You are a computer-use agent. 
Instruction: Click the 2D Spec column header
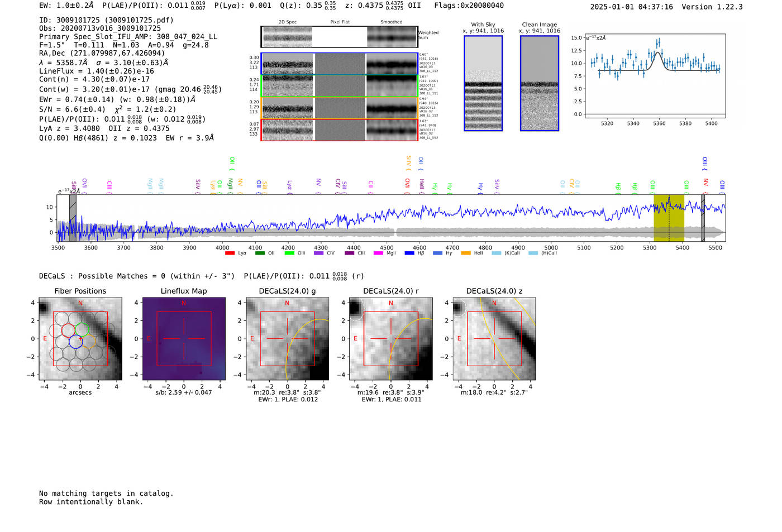(x=288, y=22)
